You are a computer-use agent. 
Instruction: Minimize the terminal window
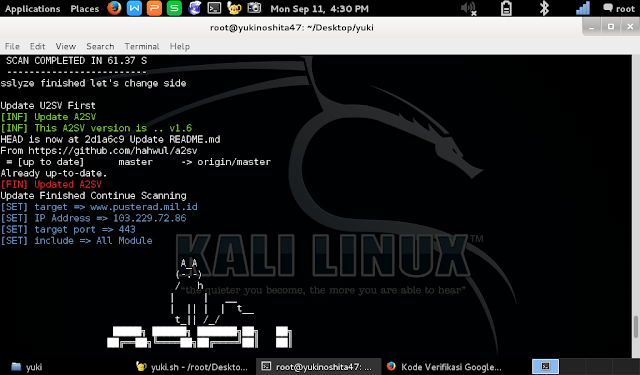[591, 27]
